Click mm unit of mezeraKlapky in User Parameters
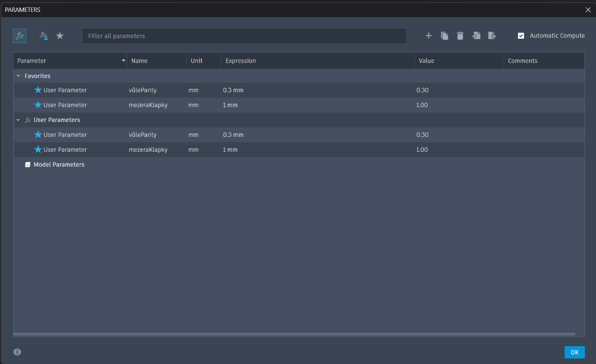 [193, 150]
